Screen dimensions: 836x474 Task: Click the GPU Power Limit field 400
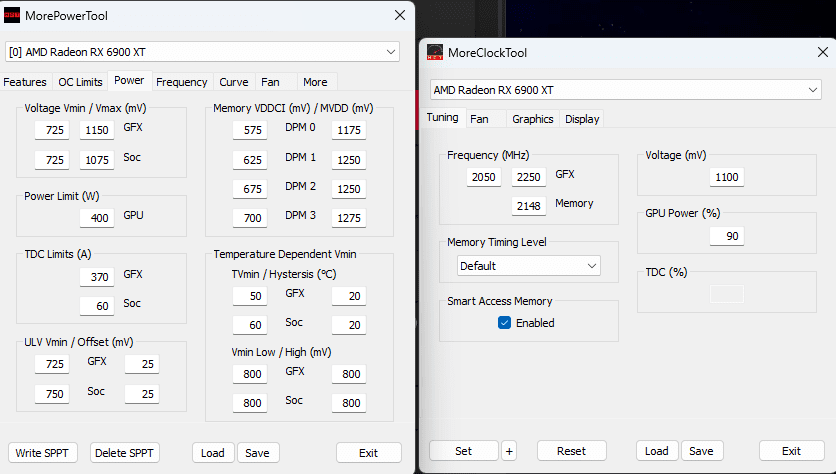pos(97,218)
